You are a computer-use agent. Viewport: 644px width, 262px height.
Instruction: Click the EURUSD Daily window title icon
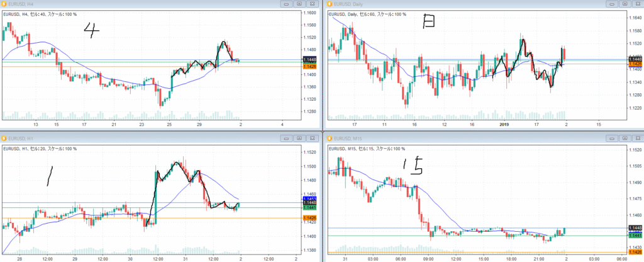click(x=330, y=4)
